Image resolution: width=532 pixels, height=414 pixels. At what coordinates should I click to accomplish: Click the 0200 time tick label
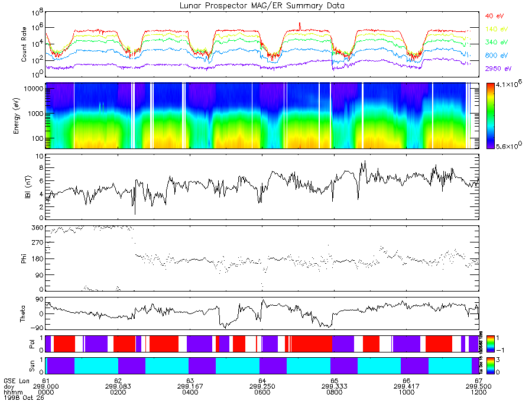(x=118, y=392)
